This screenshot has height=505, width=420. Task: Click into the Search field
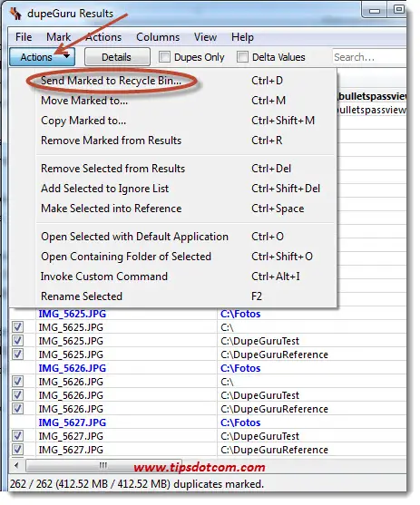coord(369,57)
